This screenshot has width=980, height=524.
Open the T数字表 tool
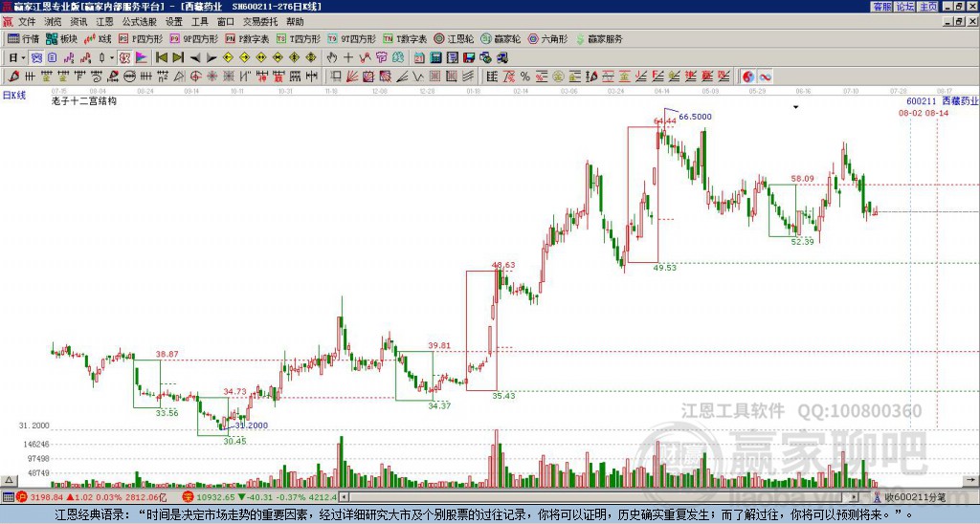pos(405,38)
